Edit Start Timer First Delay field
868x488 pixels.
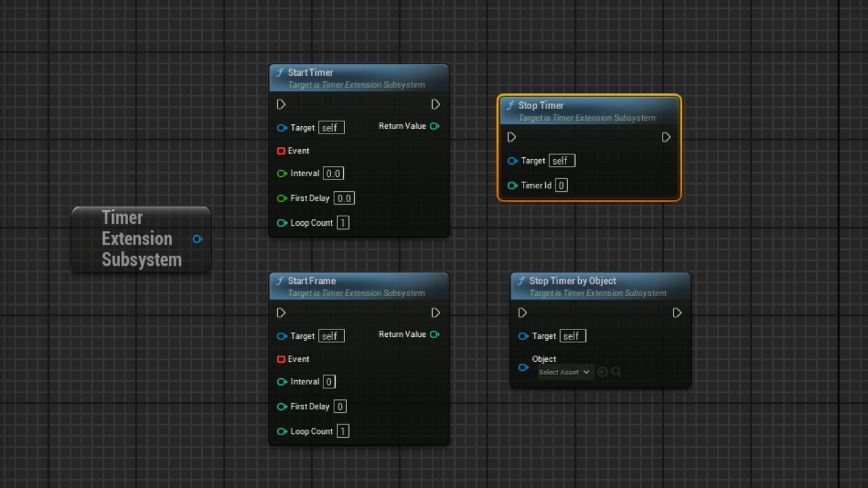click(x=344, y=199)
